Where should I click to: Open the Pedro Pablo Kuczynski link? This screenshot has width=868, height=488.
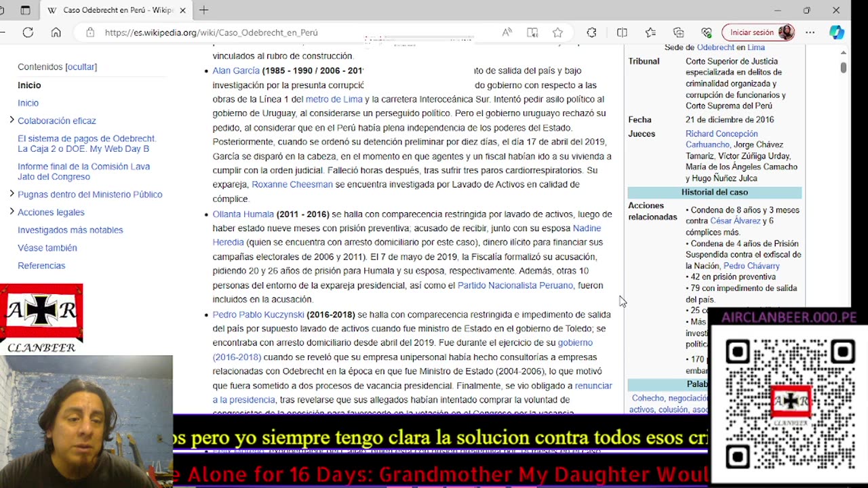click(258, 314)
